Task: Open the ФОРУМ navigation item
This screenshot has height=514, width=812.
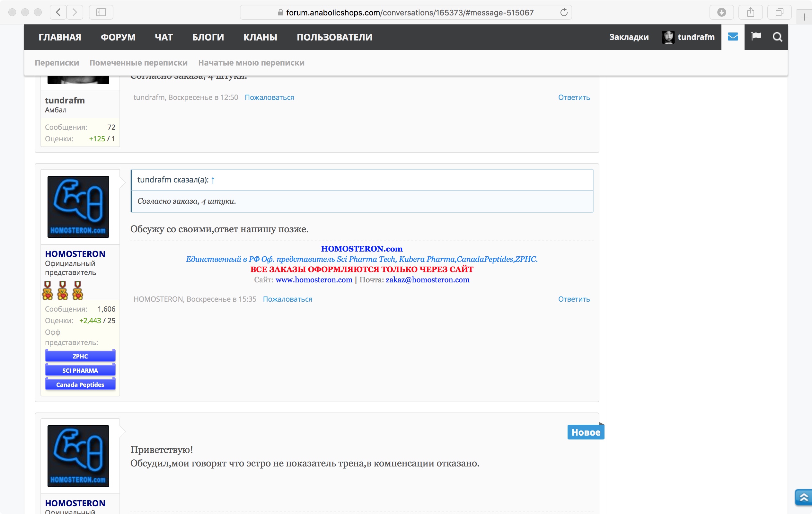Action: click(118, 37)
